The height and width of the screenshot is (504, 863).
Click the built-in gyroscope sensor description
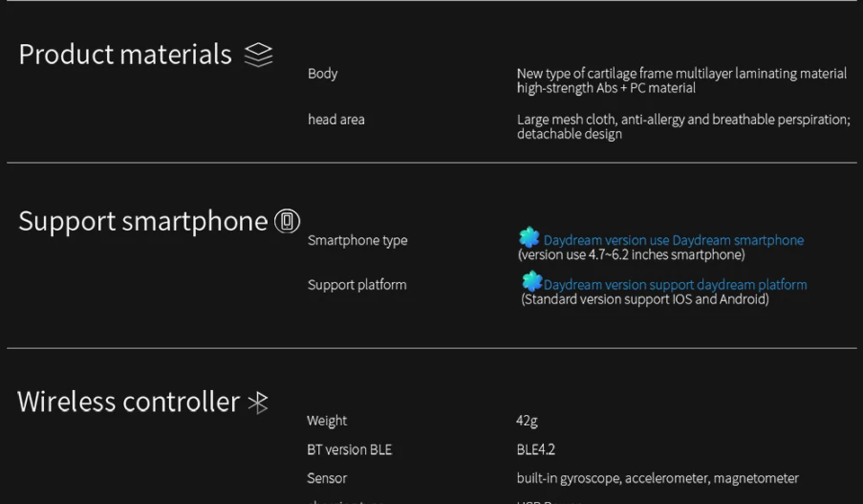click(x=658, y=479)
